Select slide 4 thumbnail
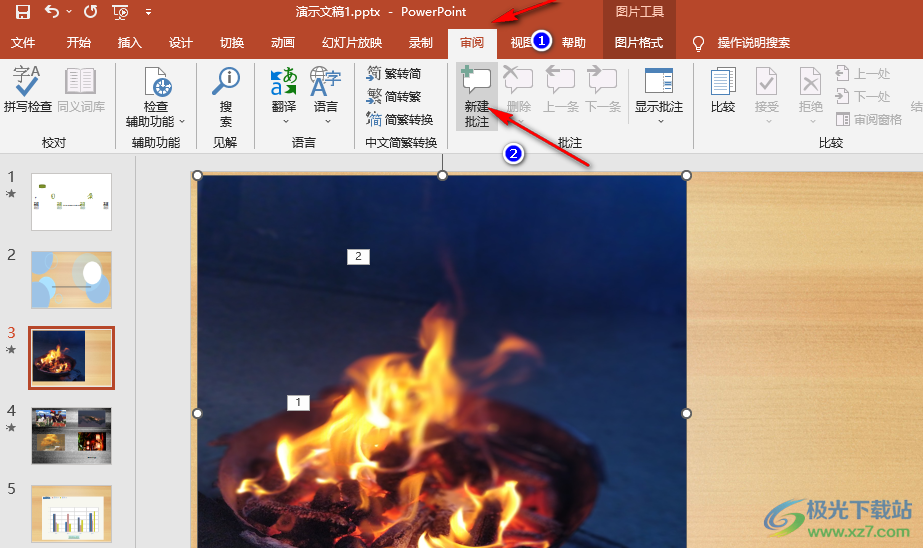923x548 pixels. click(71, 436)
